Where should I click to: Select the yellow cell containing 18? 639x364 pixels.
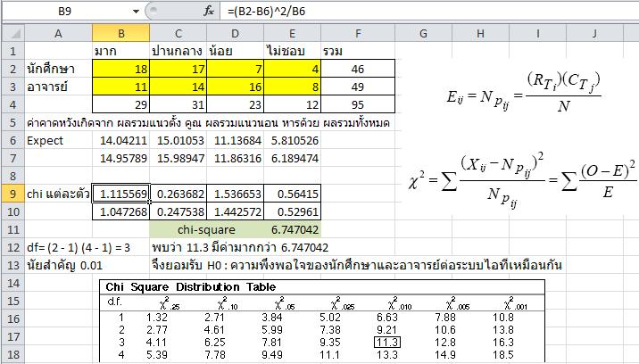(122, 67)
